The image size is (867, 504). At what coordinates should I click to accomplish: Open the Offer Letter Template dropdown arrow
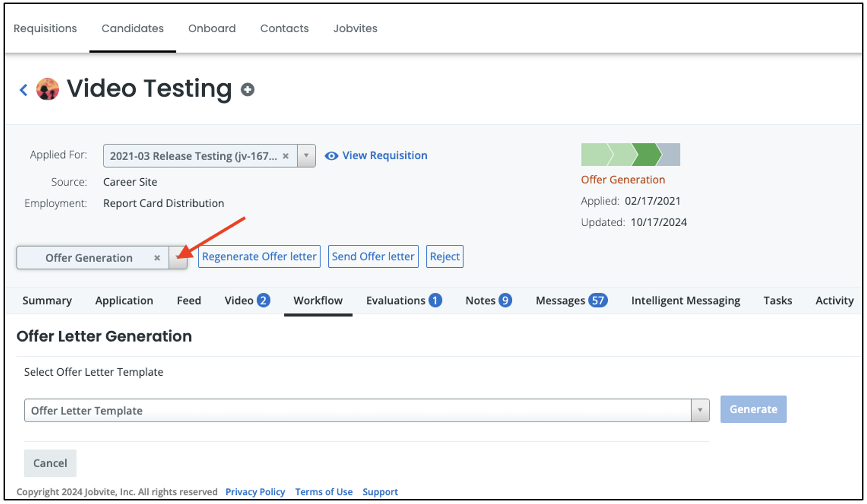[700, 411]
